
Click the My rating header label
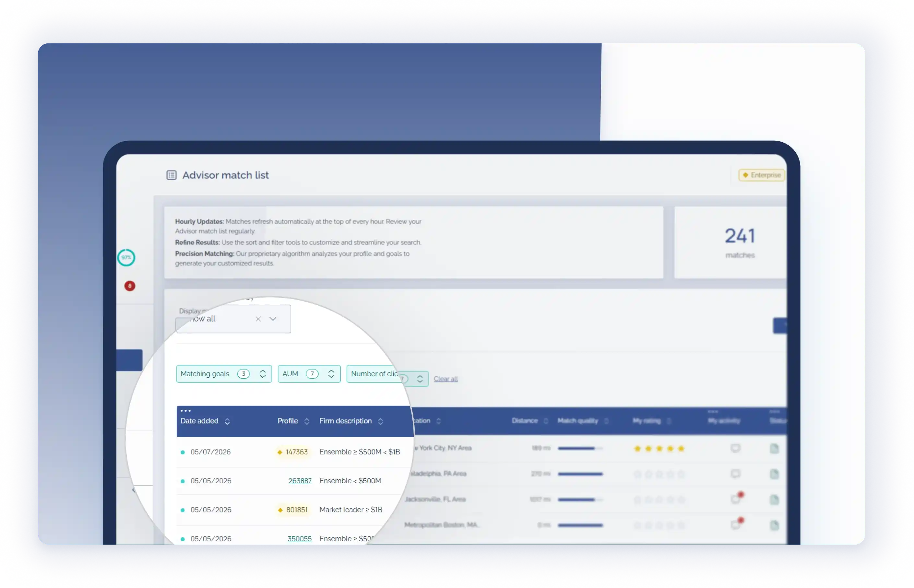(647, 420)
